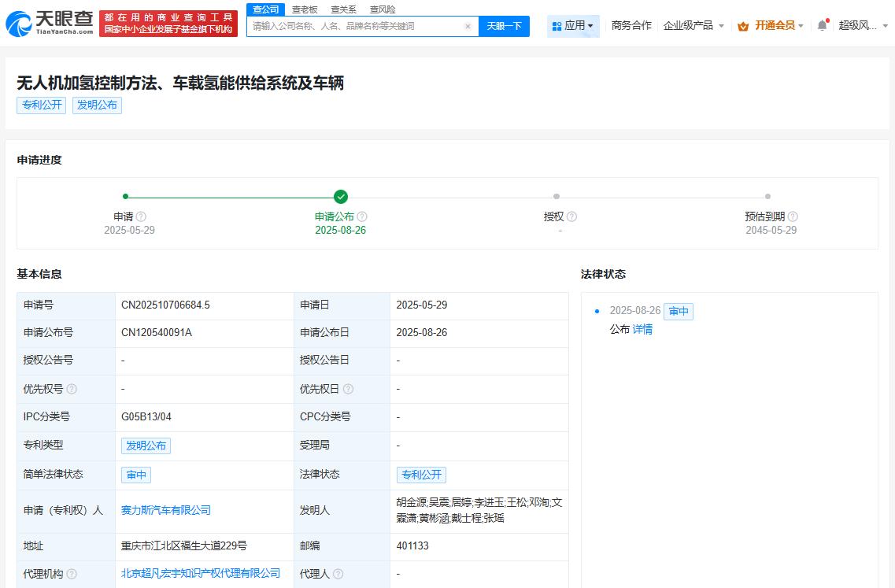Select the 查关系 search tab
Viewport: 895px width, 588px height.
coord(344,9)
